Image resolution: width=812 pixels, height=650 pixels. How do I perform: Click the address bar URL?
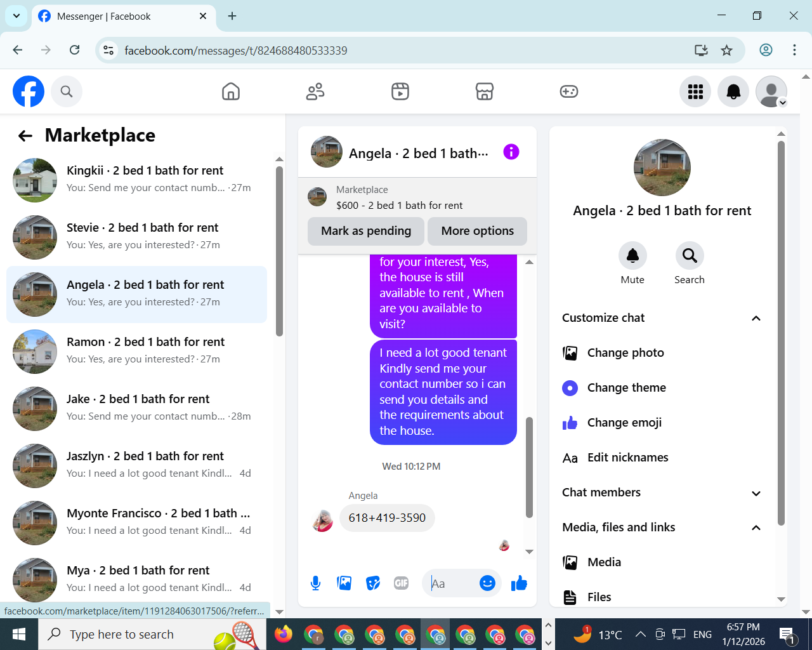pyautogui.click(x=236, y=50)
